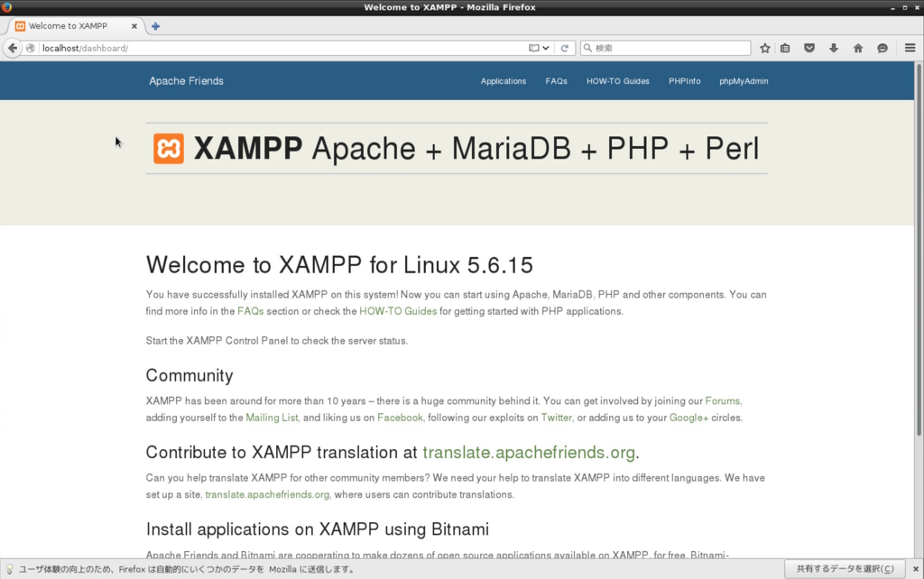Click the Community heading
The width and height of the screenshot is (924, 579).
(189, 375)
